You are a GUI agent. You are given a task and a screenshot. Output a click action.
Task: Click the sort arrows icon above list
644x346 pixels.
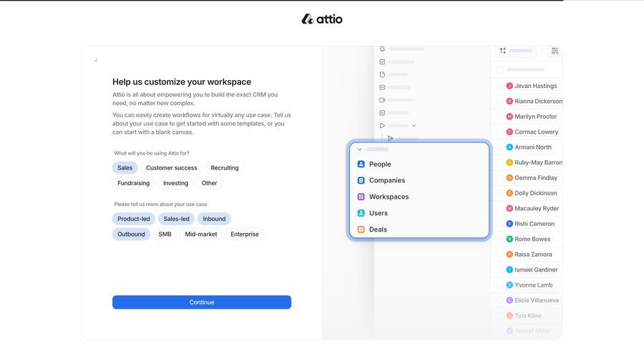point(503,51)
